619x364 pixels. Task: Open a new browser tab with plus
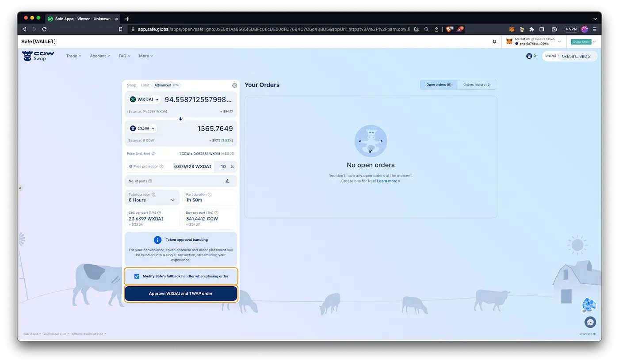tap(127, 19)
